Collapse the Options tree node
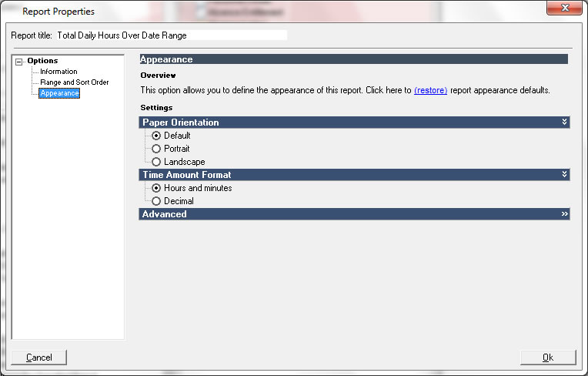The height and width of the screenshot is (376, 588). (x=19, y=62)
